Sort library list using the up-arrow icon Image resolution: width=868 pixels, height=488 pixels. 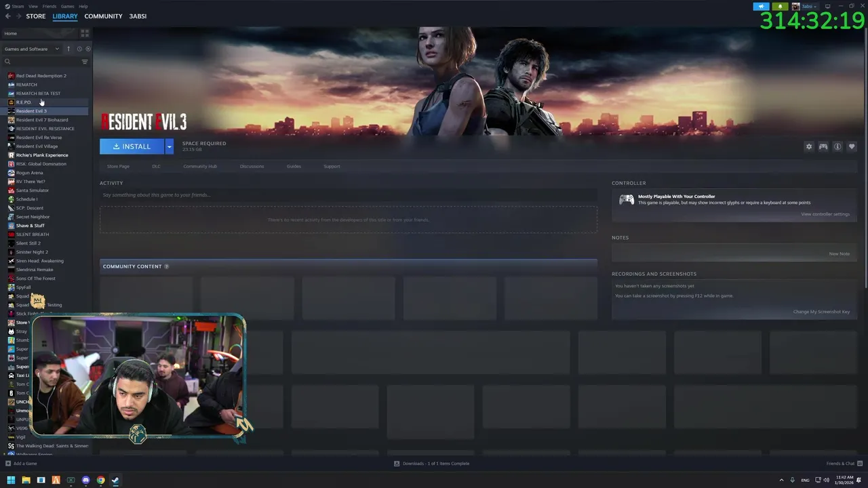pyautogui.click(x=68, y=49)
